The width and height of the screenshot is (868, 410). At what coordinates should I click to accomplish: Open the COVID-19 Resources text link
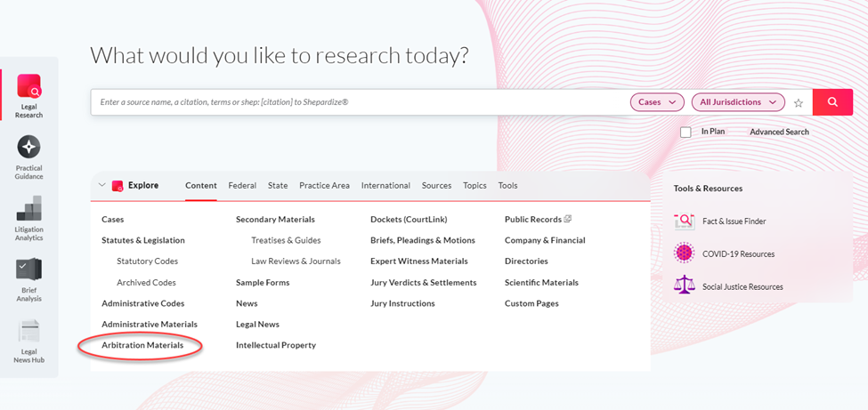tap(738, 254)
